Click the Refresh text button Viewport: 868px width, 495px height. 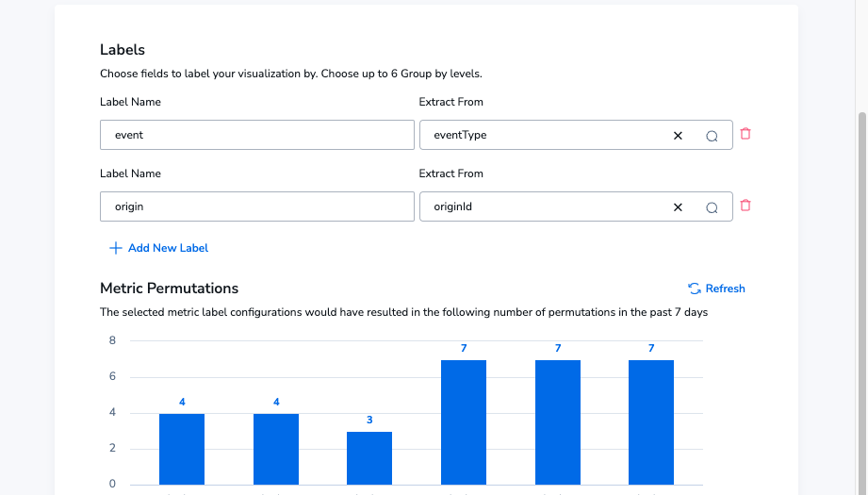[x=725, y=289]
